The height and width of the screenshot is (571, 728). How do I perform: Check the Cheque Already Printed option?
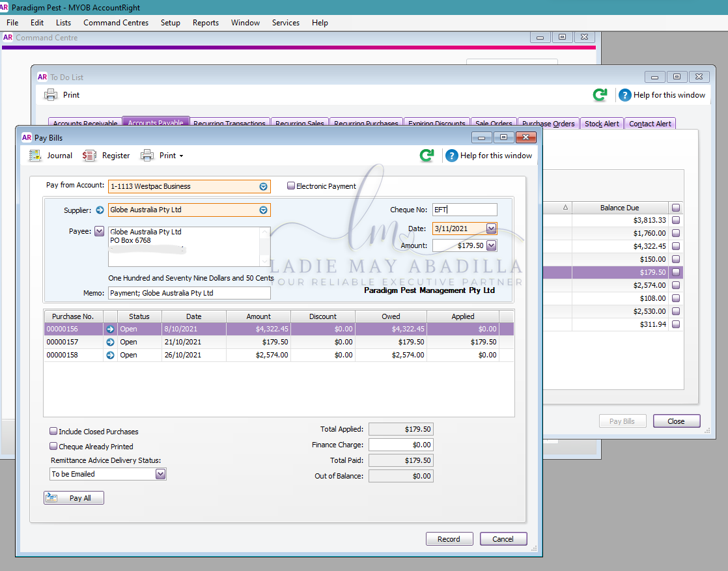[x=53, y=446]
